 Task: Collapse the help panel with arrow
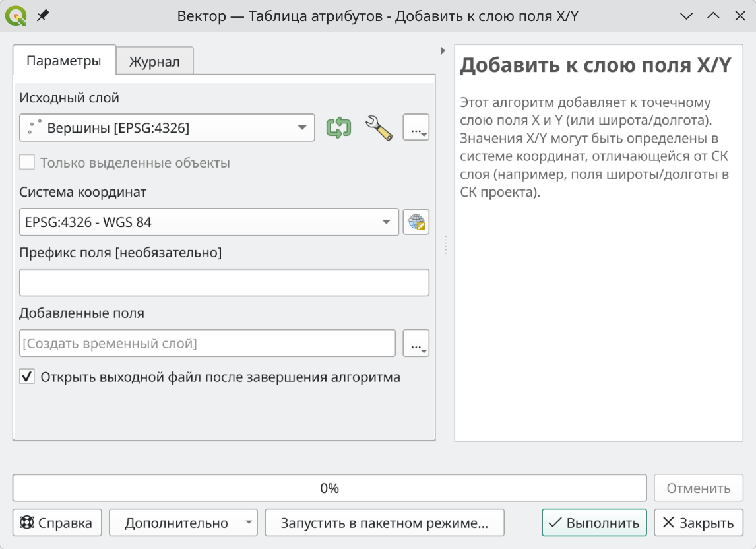pos(443,51)
